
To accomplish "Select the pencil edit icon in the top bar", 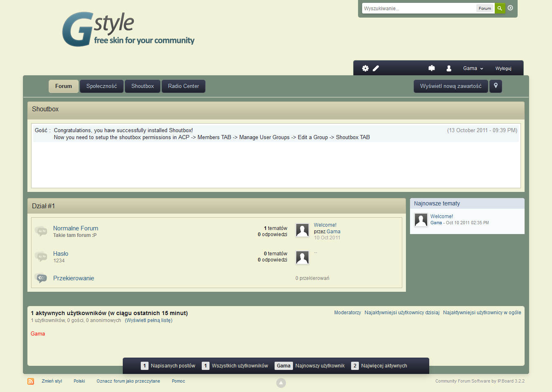I will [x=375, y=68].
